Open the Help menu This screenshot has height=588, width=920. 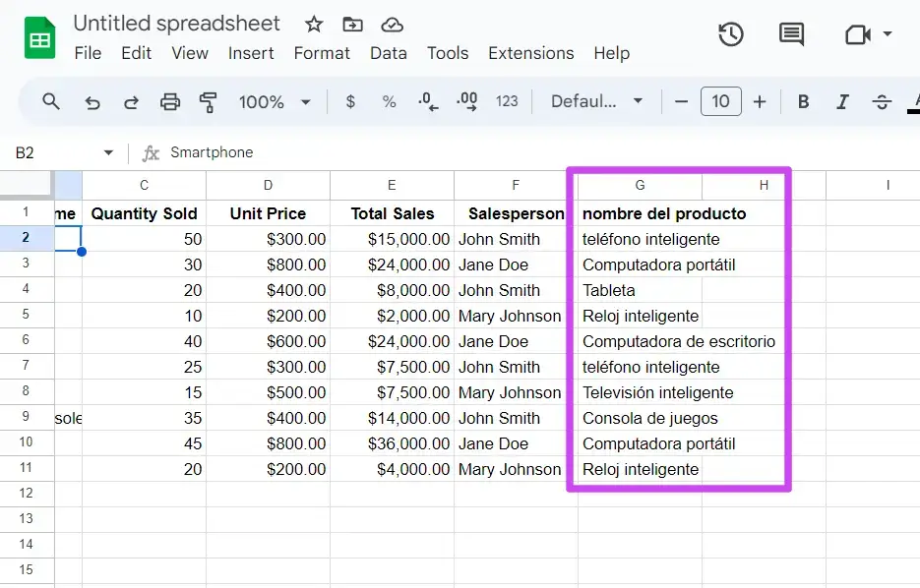click(611, 53)
